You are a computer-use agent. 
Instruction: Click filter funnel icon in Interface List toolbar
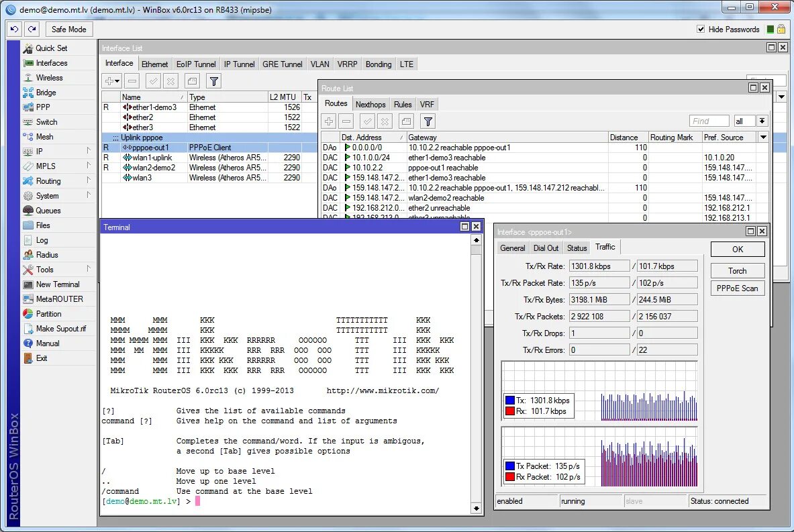[x=213, y=81]
